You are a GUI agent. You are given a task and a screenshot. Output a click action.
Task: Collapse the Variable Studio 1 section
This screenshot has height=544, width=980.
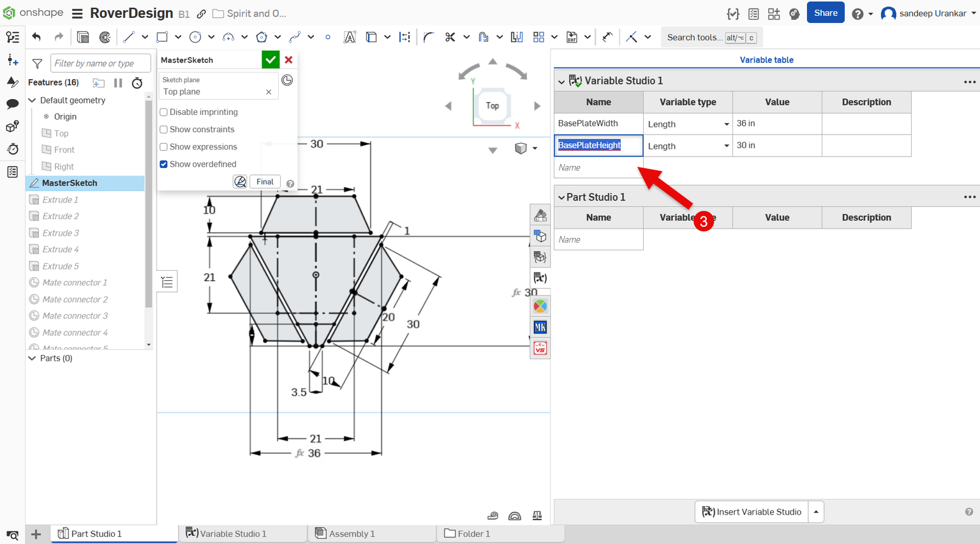[561, 81]
